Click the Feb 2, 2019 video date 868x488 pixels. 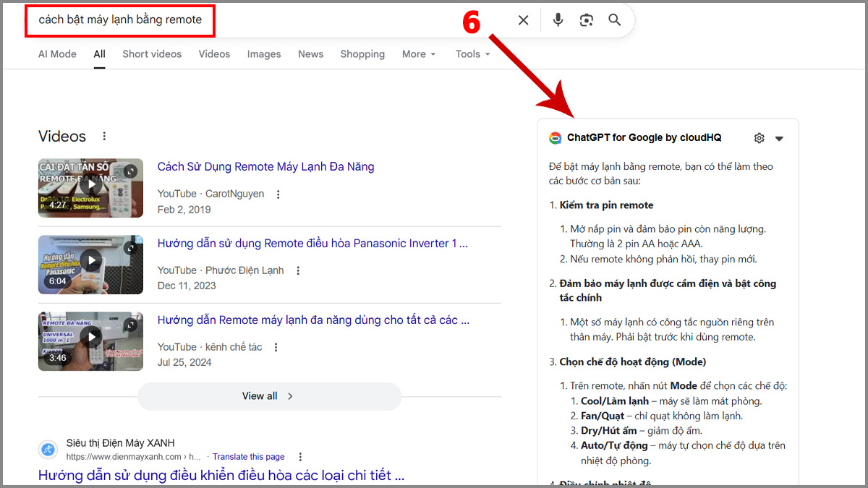pos(184,210)
